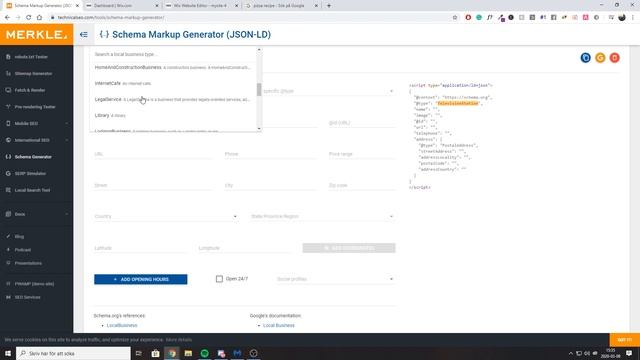This screenshot has height=360, width=640.
Task: Select LegalService from the type list
Action: pos(173,100)
